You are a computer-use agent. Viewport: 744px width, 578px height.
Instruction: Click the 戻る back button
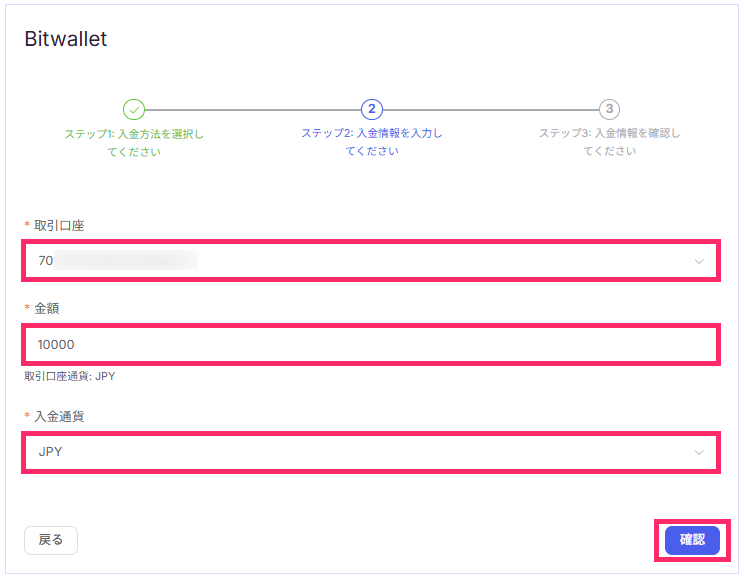pyautogui.click(x=51, y=540)
